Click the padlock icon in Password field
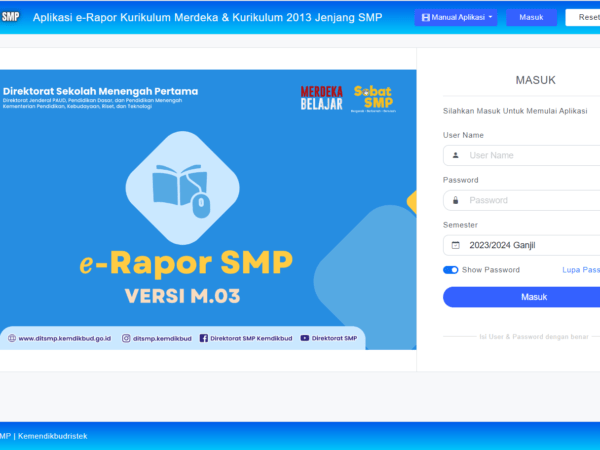 [456, 200]
